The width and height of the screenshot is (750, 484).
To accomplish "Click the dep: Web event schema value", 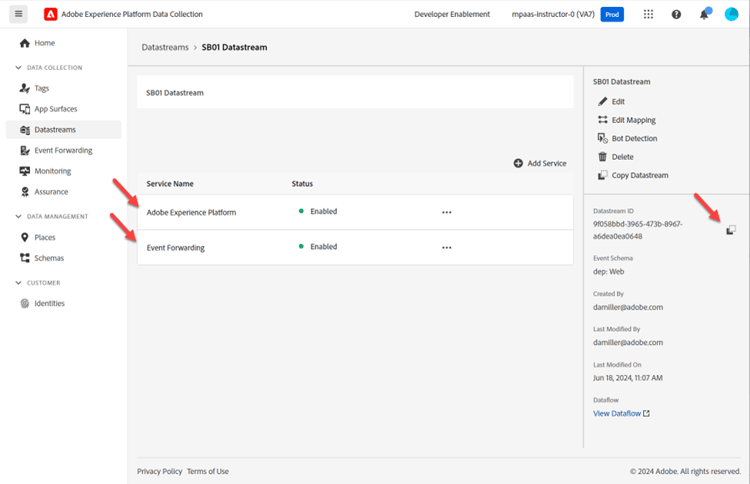I will click(608, 272).
